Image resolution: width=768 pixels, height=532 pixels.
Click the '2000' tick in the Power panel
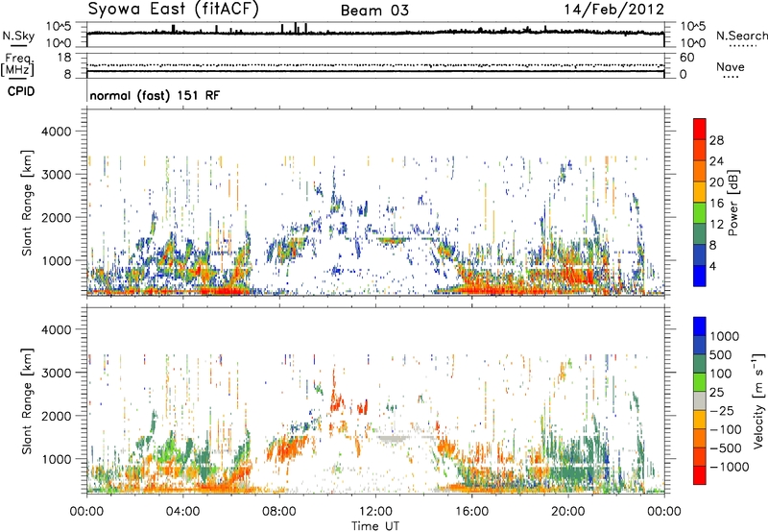point(57,217)
